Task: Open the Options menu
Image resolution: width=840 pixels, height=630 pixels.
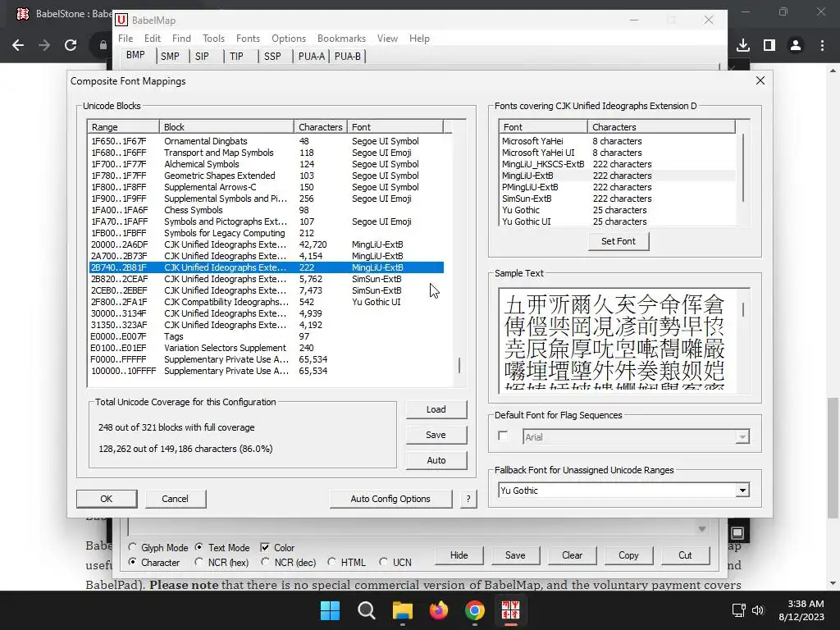Action: 288,39
